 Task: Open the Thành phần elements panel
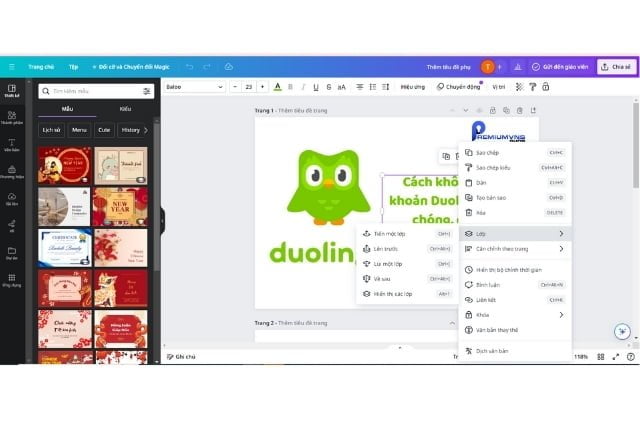tap(12, 118)
